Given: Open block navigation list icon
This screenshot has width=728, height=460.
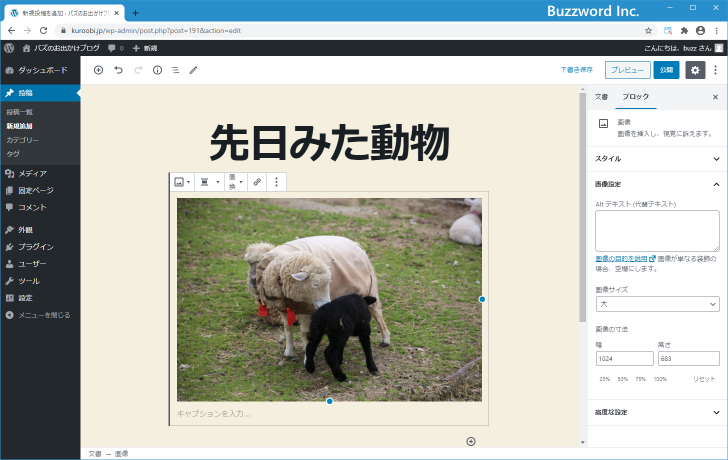Looking at the screenshot, I should [x=175, y=70].
